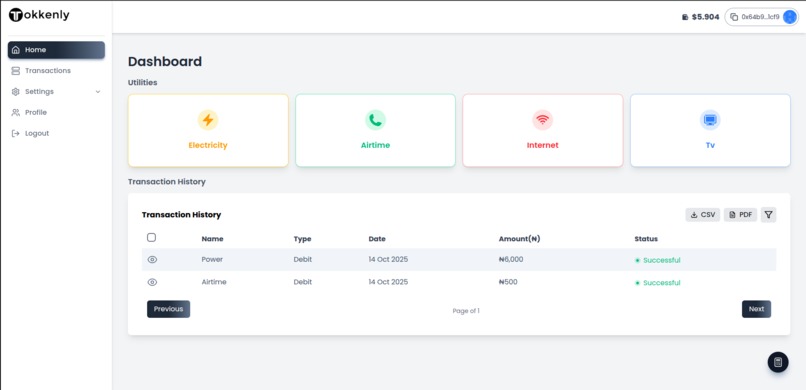Click the ₦500 amount cell

tap(508, 282)
